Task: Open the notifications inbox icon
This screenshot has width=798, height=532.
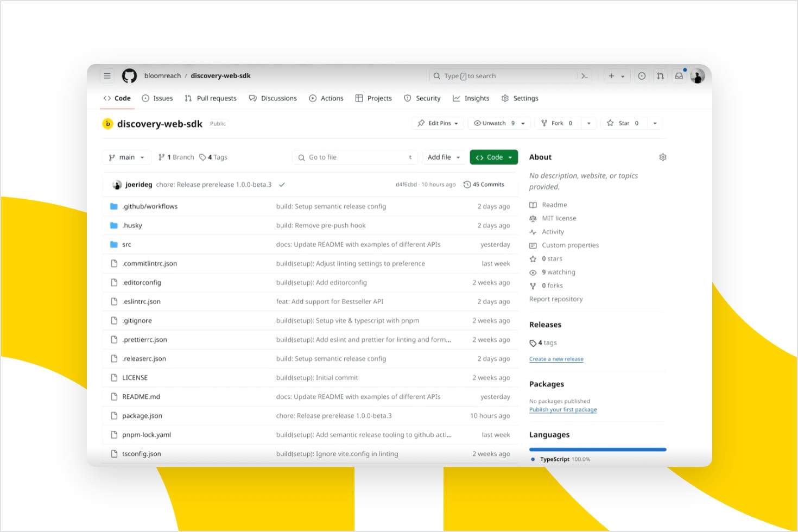Action: pyautogui.click(x=679, y=75)
